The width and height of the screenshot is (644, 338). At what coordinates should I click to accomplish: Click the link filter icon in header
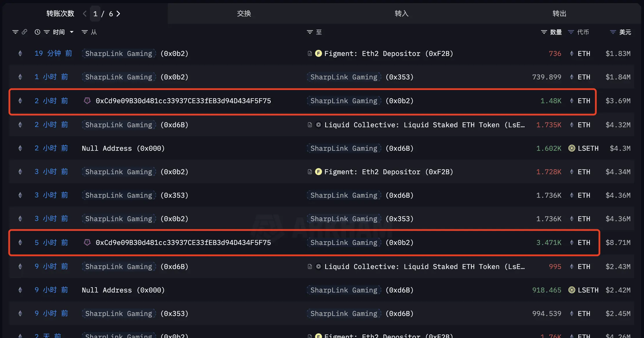[24, 32]
